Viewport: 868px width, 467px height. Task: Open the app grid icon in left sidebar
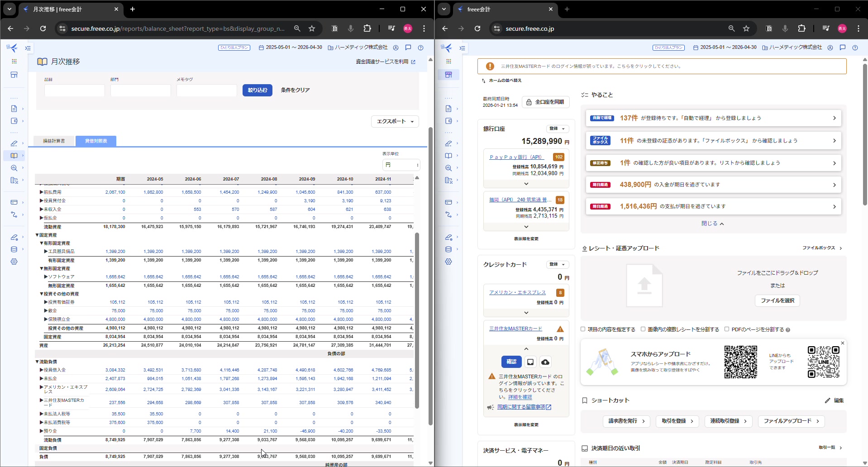click(x=14, y=61)
